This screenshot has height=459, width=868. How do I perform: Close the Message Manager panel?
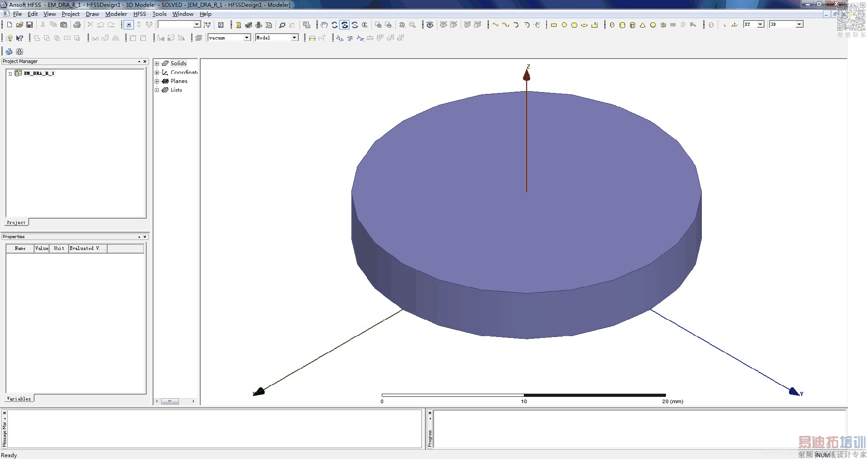pos(5,413)
